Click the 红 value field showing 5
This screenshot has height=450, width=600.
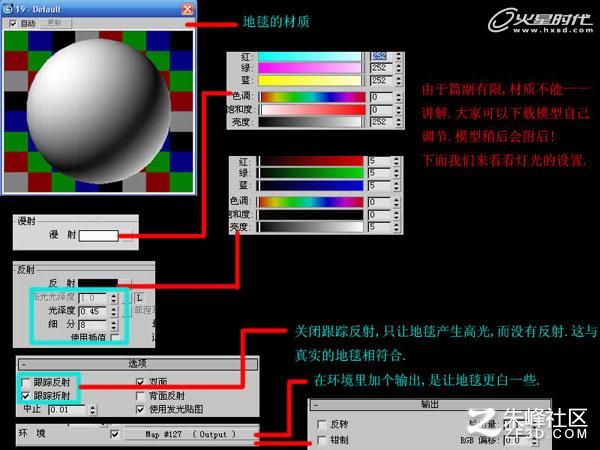[379, 161]
